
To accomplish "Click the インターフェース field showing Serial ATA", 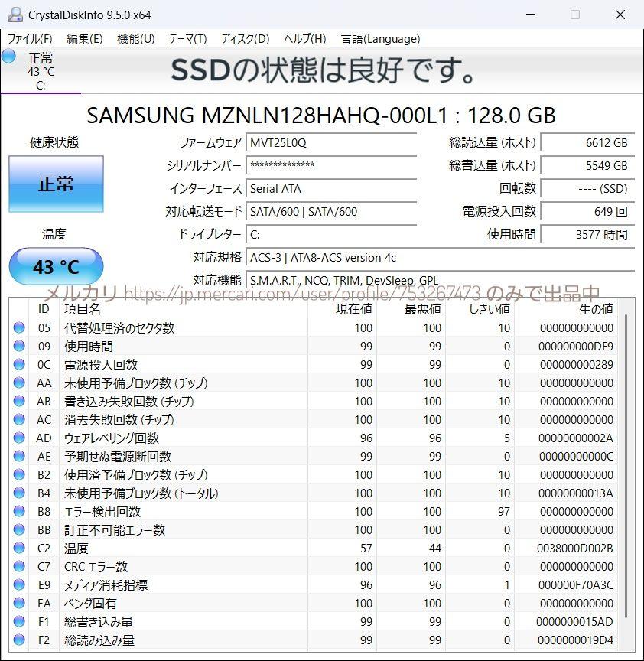I will 331,188.
